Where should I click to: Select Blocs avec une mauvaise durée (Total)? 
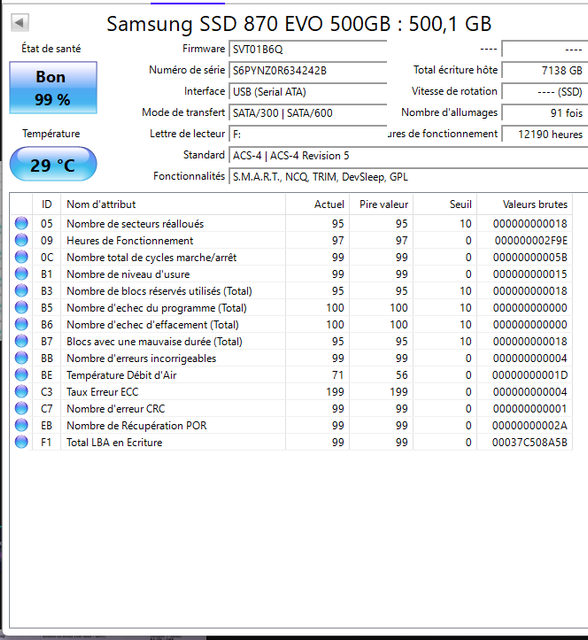[154, 341]
